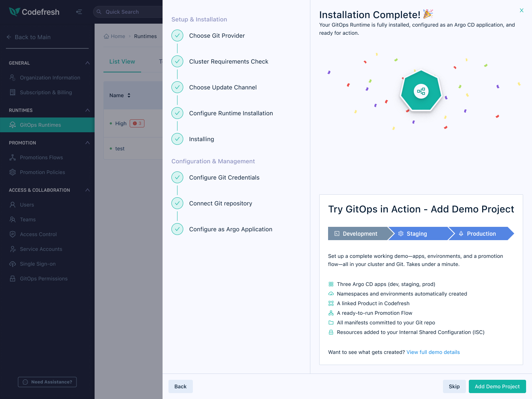532x399 pixels.
Task: Click the GitOps Permissions lock icon
Action: [13, 279]
